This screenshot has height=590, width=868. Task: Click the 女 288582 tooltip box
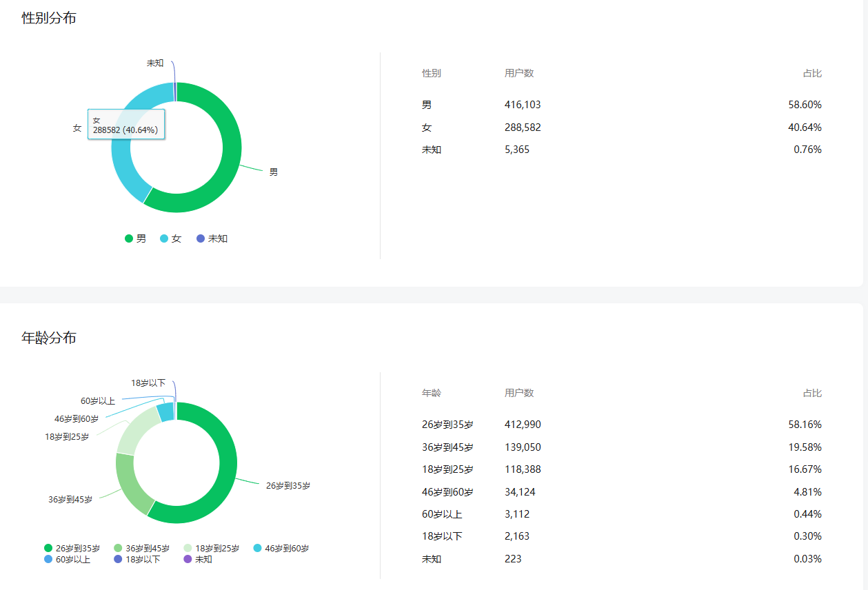click(x=126, y=125)
